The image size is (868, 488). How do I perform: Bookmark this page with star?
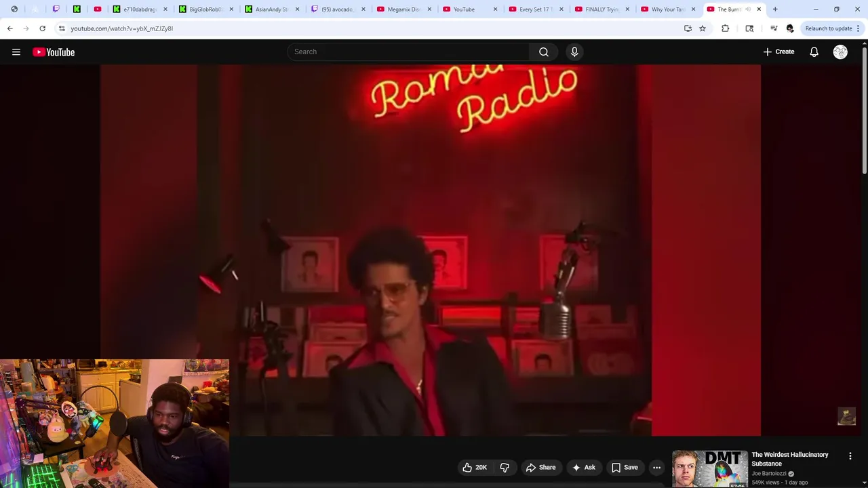pyautogui.click(x=703, y=28)
